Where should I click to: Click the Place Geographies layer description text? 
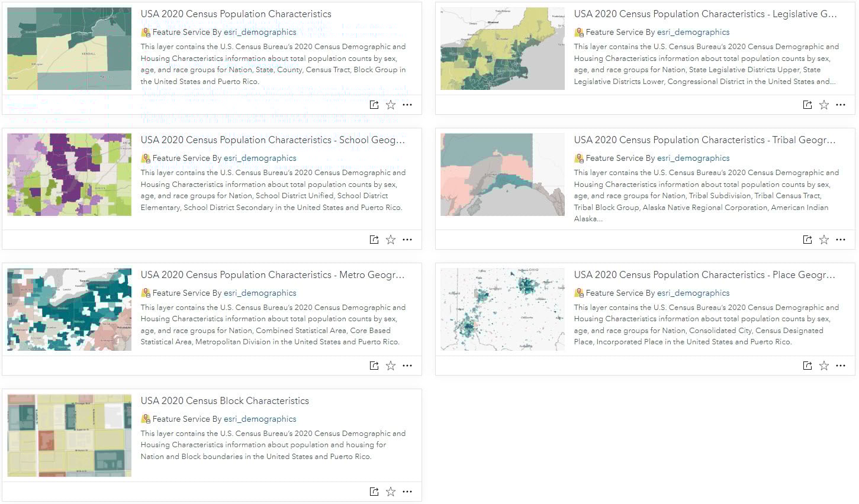point(706,325)
